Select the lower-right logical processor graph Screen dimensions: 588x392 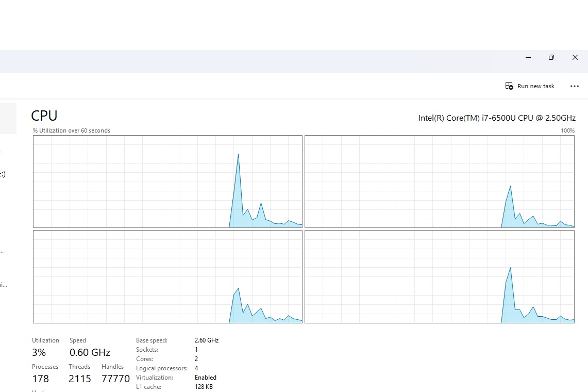(440, 276)
